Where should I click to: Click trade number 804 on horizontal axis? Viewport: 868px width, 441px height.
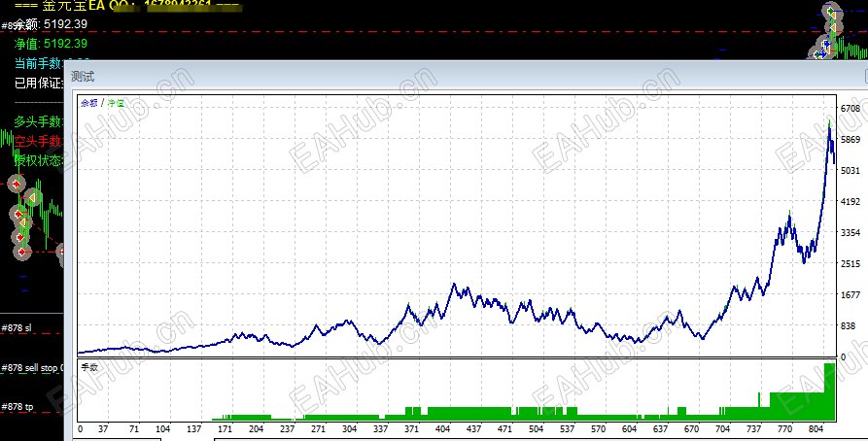[816, 428]
